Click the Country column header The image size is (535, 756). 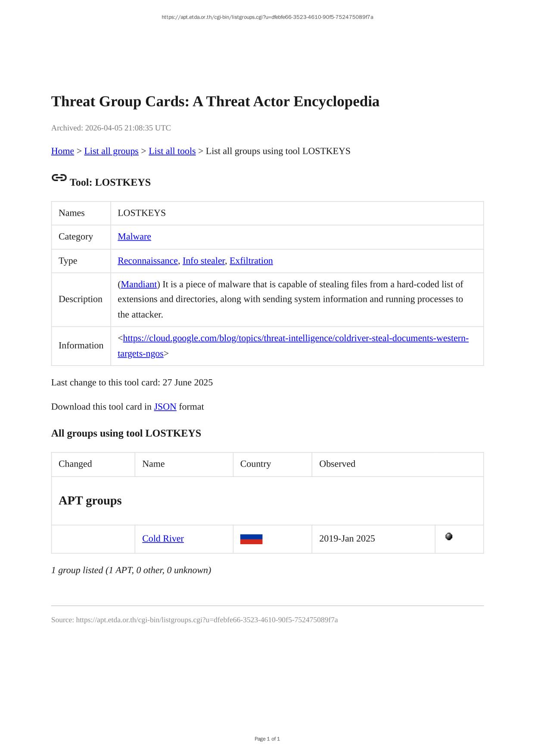click(x=255, y=464)
